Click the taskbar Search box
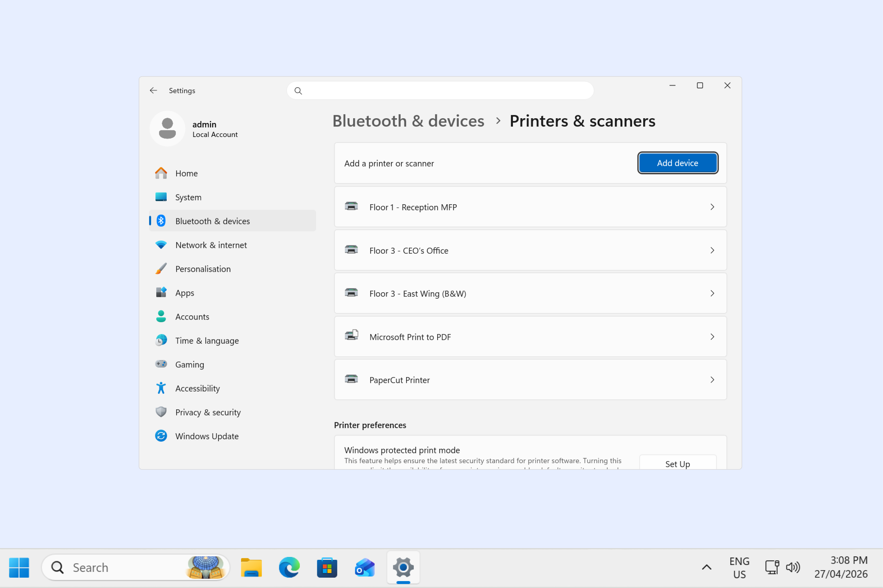 pyautogui.click(x=135, y=567)
